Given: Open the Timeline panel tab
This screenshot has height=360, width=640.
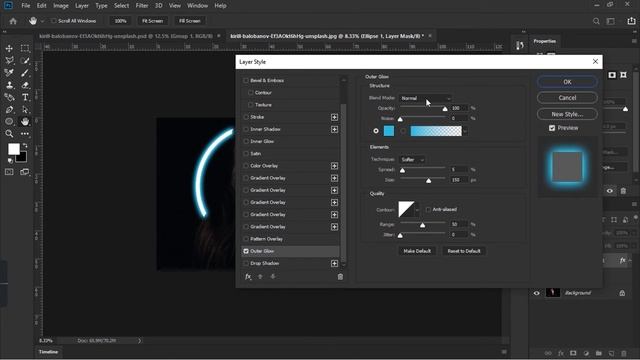Looking at the screenshot, I should pos(48,352).
